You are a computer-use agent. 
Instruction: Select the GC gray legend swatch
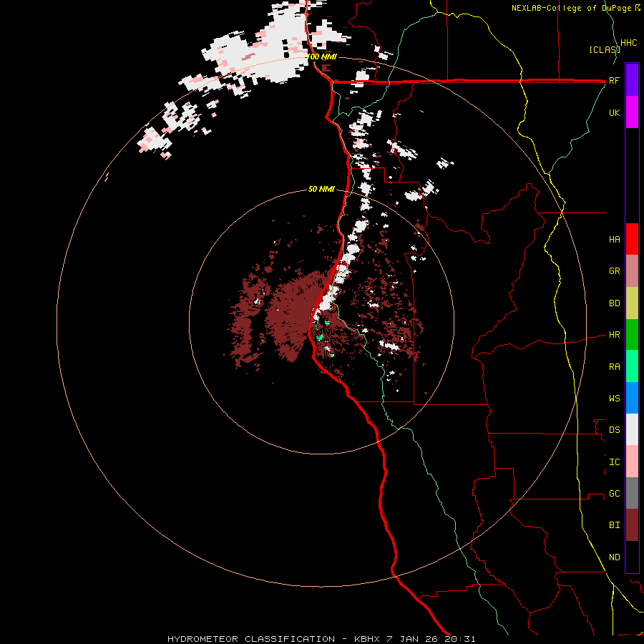tap(632, 493)
